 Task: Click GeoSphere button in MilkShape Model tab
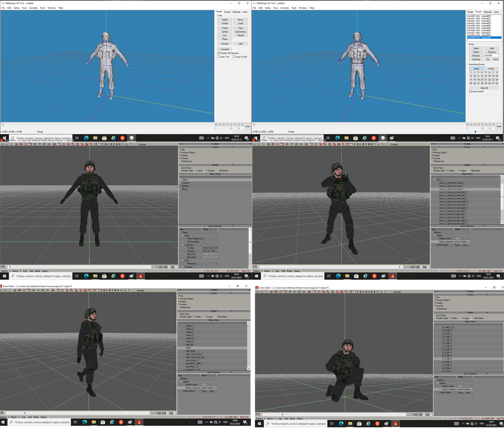click(240, 32)
